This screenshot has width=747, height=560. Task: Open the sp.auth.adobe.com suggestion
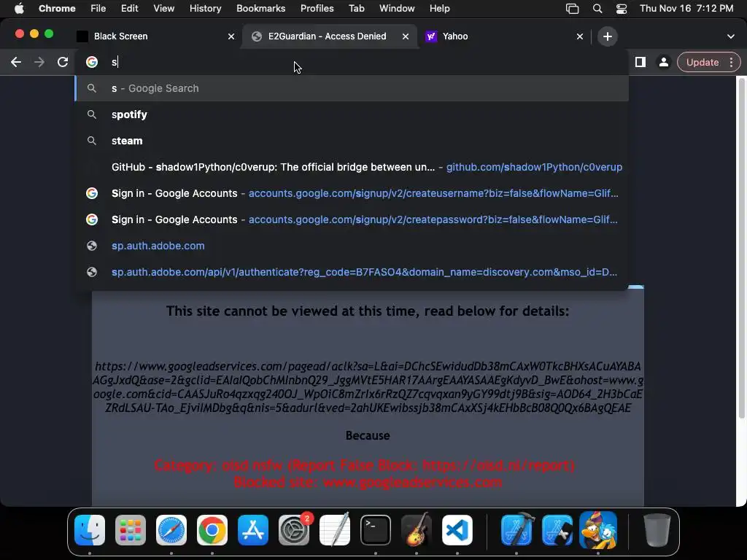352,246
